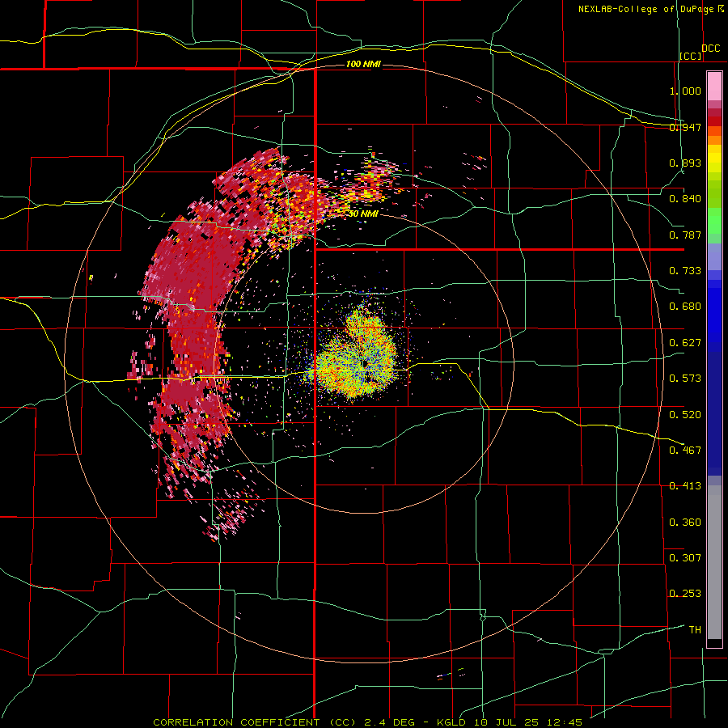Click the 0.520 scale value label

[685, 414]
